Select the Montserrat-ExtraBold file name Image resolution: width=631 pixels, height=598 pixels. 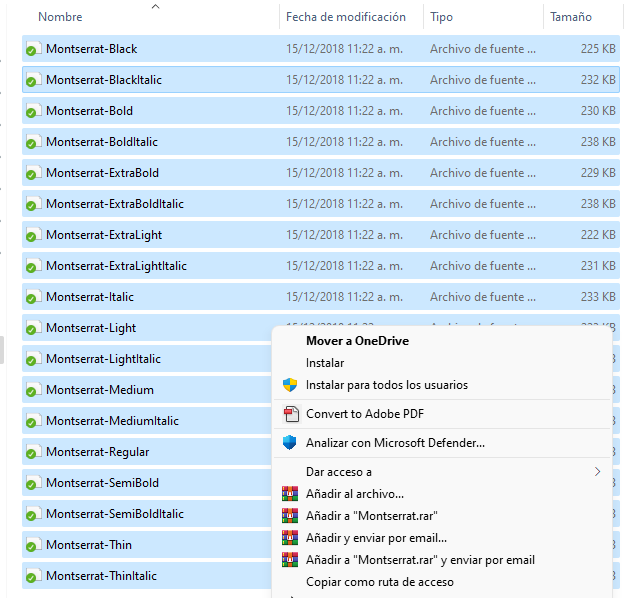click(x=102, y=173)
